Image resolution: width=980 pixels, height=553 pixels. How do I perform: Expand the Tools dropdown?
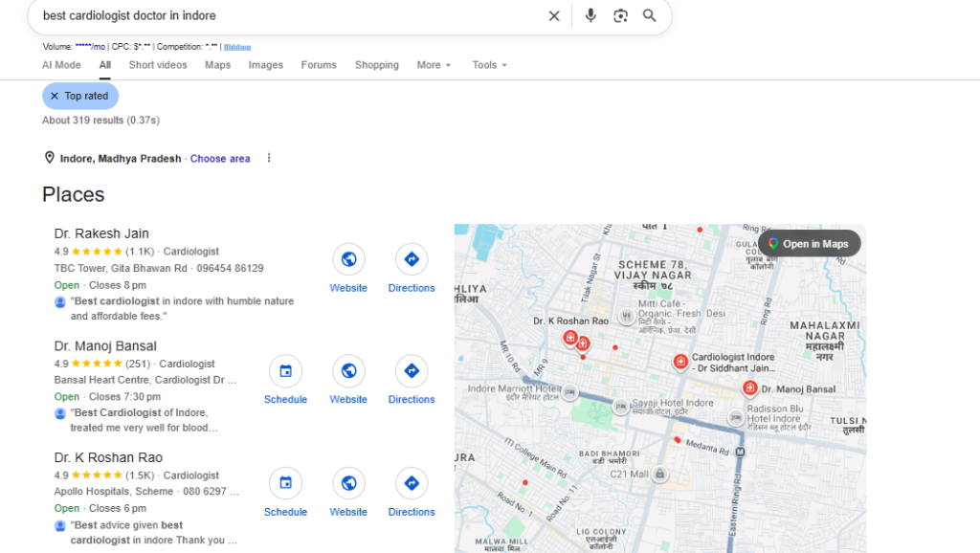click(489, 65)
